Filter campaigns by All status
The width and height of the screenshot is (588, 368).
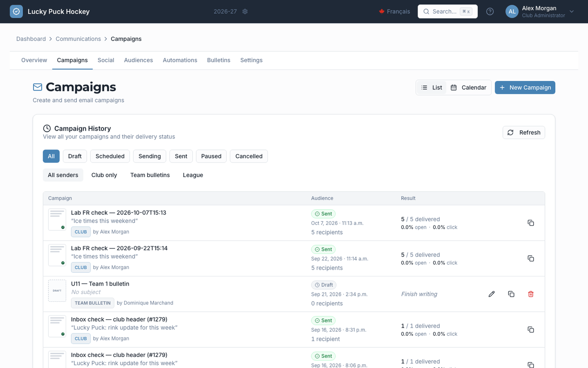click(x=51, y=156)
